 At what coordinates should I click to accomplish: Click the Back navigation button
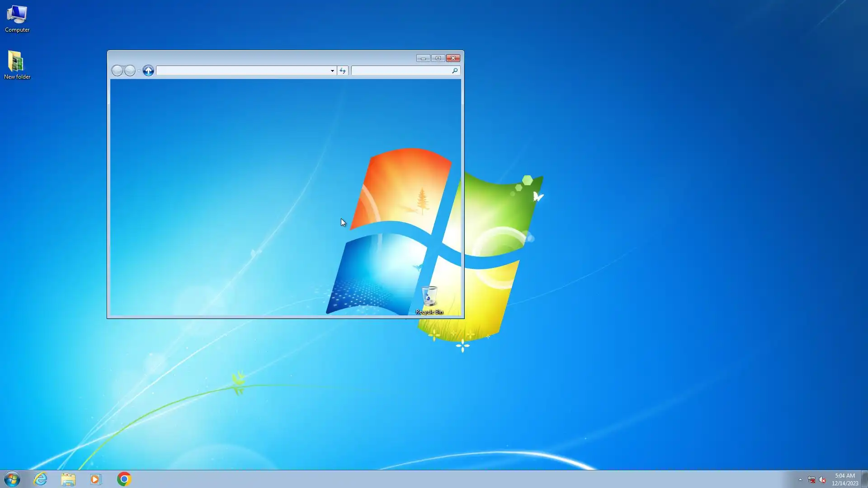pos(117,70)
